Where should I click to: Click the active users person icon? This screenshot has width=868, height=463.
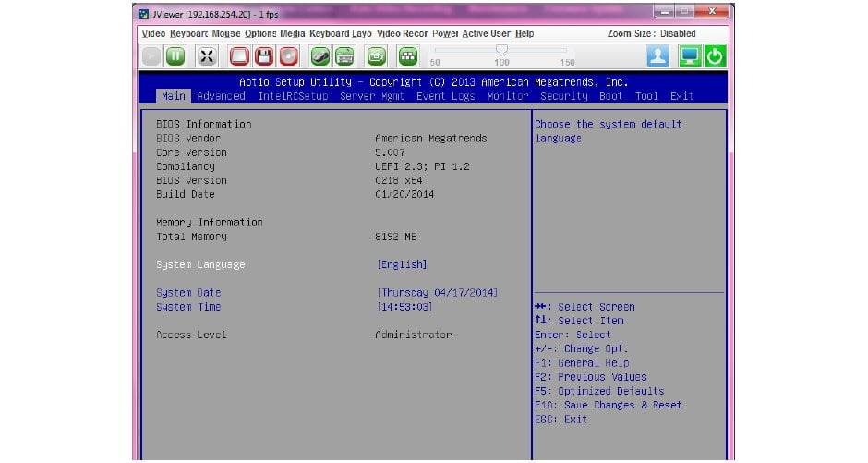[657, 56]
